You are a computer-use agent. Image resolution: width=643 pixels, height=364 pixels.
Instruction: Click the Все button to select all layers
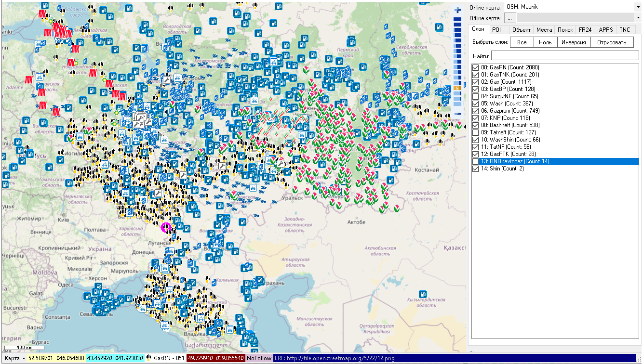[522, 42]
